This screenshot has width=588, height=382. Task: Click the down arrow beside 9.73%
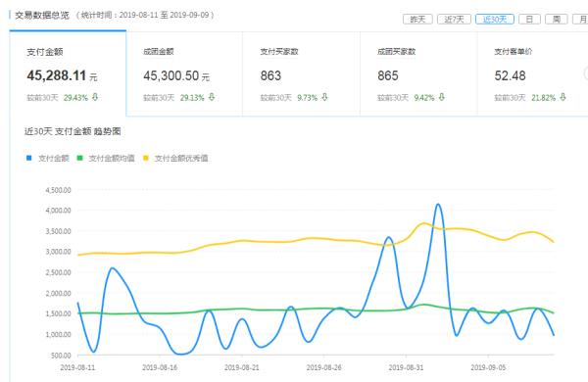click(x=324, y=97)
